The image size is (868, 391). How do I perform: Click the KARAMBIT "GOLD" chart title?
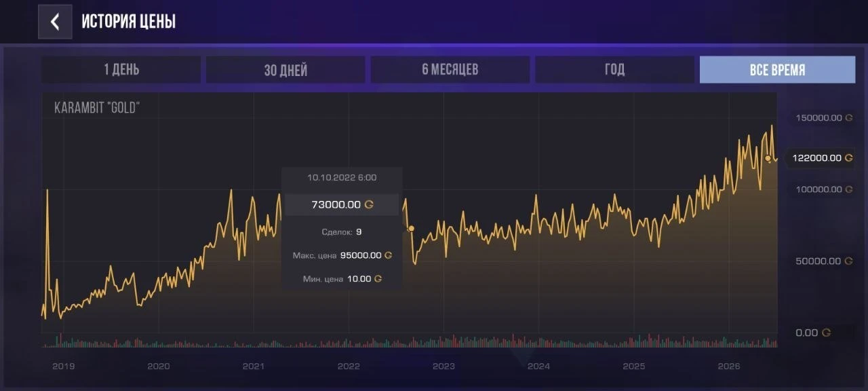point(97,107)
